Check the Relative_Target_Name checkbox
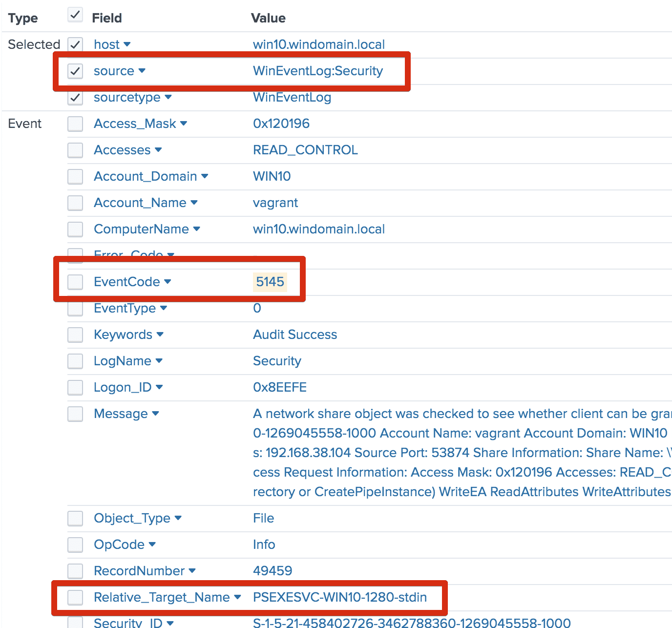This screenshot has height=628, width=672. pos(75,597)
